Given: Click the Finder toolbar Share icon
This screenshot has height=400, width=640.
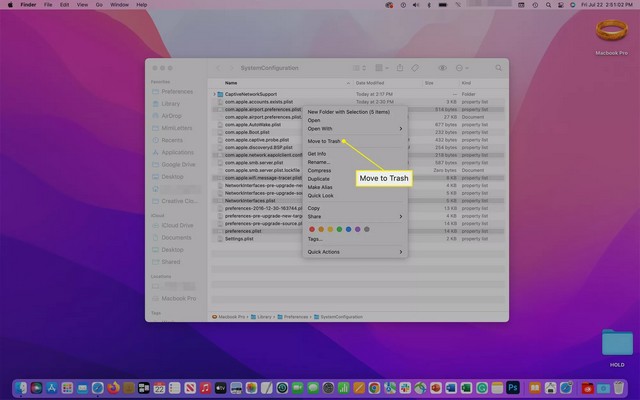Looking at the screenshot, I should [399, 68].
